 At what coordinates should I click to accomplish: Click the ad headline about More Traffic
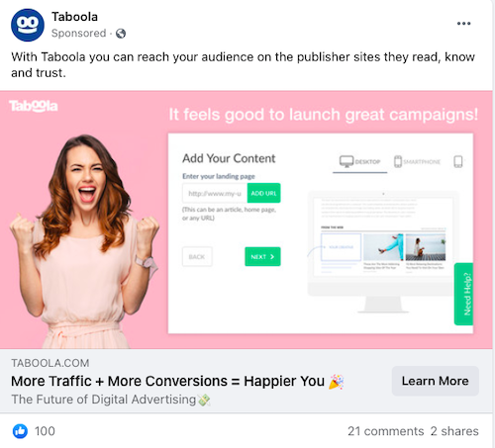pyautogui.click(x=177, y=381)
